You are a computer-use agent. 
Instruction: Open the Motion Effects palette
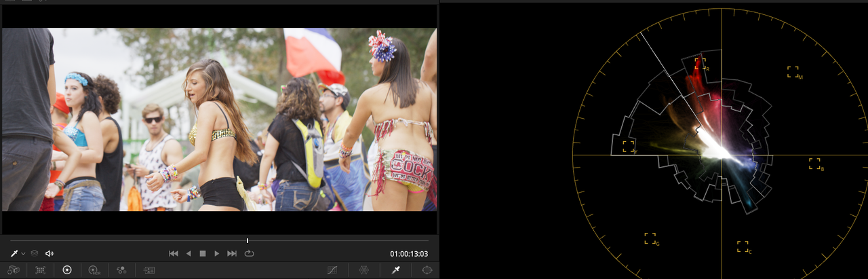(x=149, y=269)
